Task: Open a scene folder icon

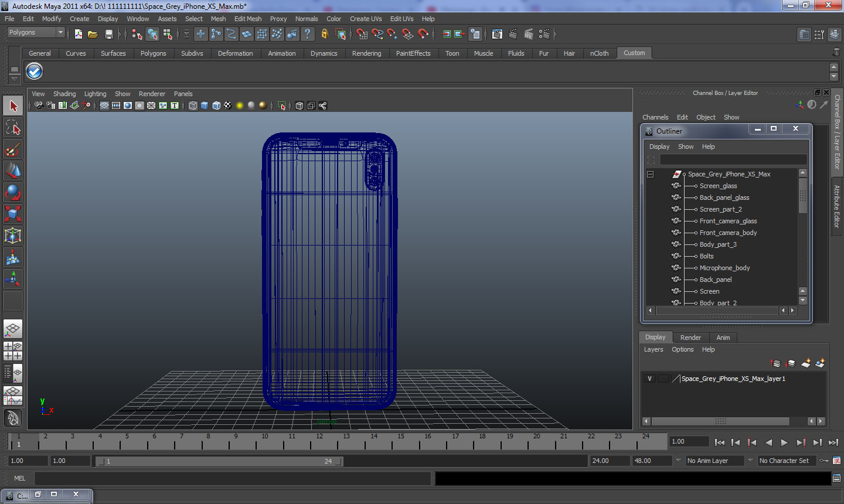Action: coord(93,34)
